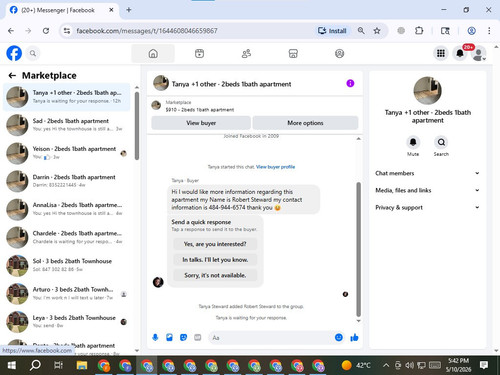The height and width of the screenshot is (375, 500).
Task: Click the conversation list scrollbar
Action: 137,126
